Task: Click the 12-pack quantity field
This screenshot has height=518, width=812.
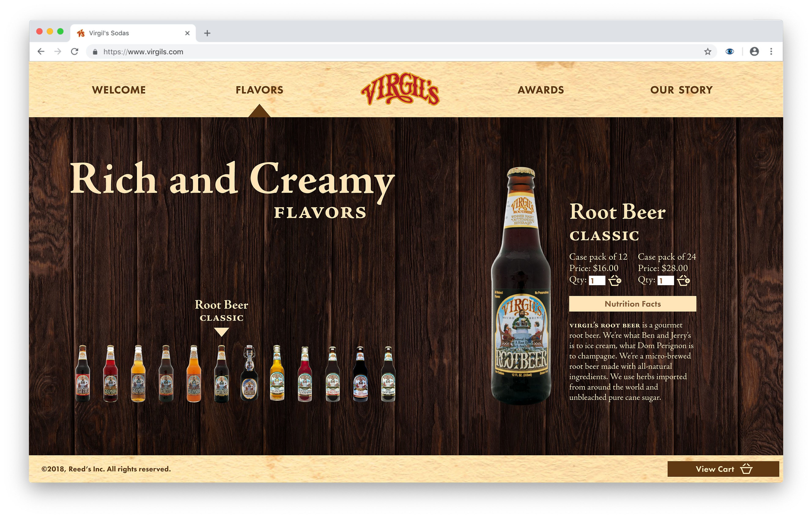Action: (597, 280)
